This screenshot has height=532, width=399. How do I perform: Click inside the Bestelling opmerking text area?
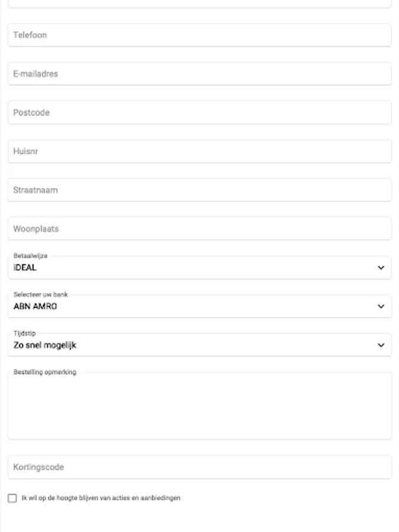(x=199, y=408)
